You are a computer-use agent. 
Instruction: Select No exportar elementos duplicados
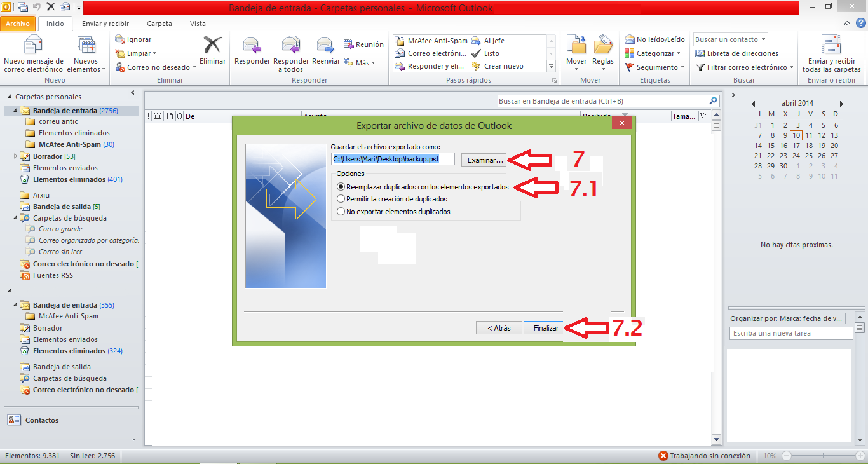pyautogui.click(x=394, y=212)
